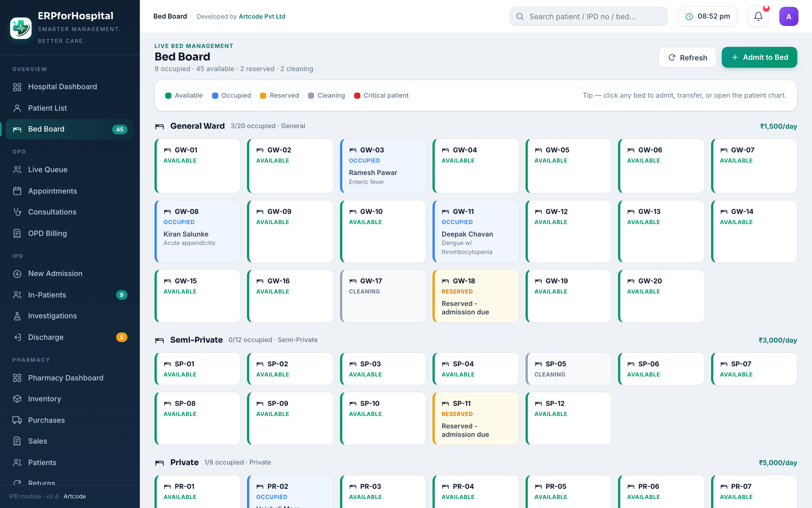812x508 pixels.
Task: Open occupied bed GW-03 Ramesh Pawar
Action: pos(383,166)
